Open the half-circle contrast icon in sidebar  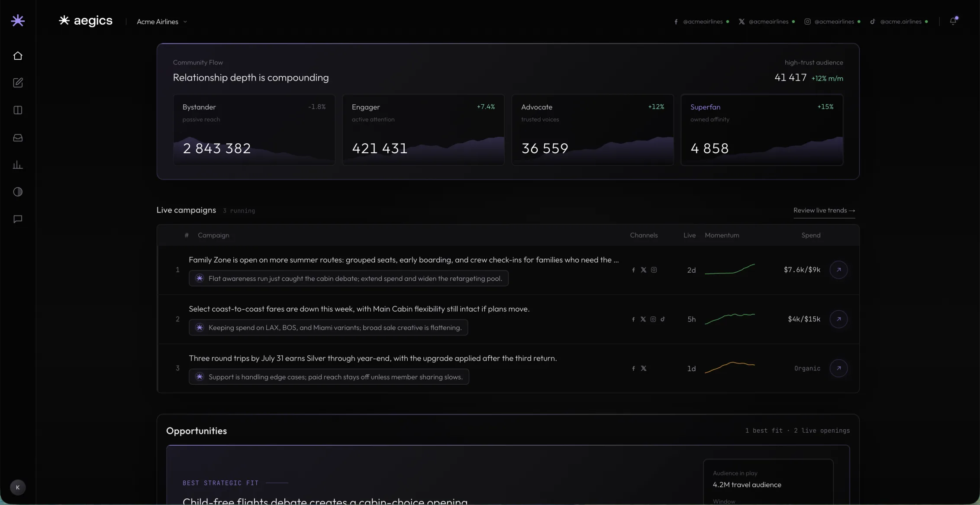18,192
